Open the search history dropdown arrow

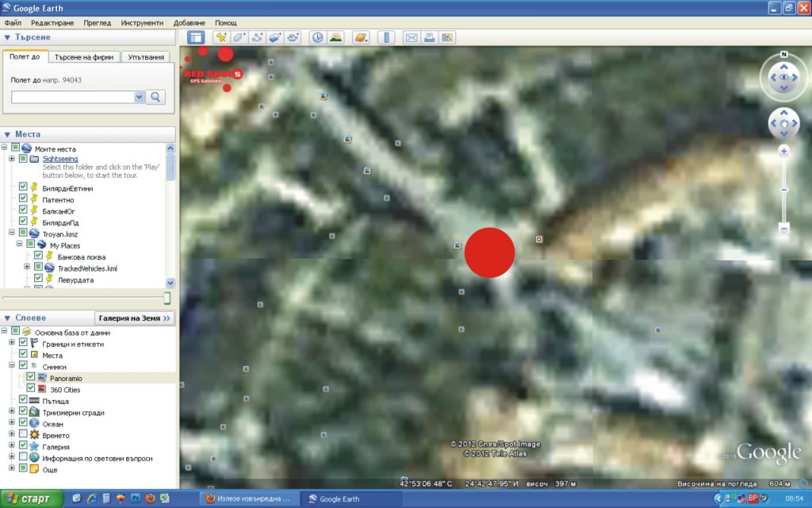pos(140,97)
